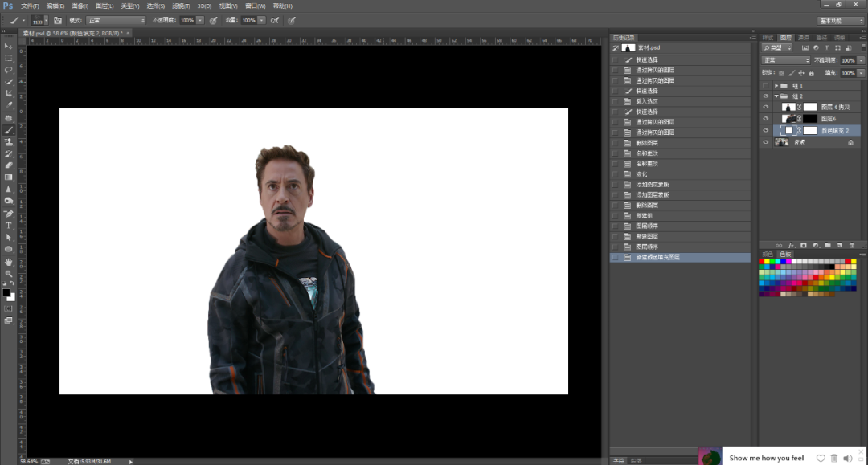Image resolution: width=868 pixels, height=465 pixels.
Task: Click the add layer mask icon
Action: click(x=803, y=246)
